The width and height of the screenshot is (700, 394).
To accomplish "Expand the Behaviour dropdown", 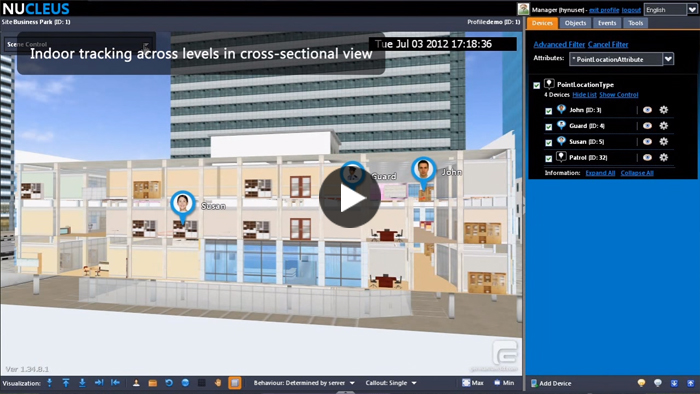I will pyautogui.click(x=352, y=383).
